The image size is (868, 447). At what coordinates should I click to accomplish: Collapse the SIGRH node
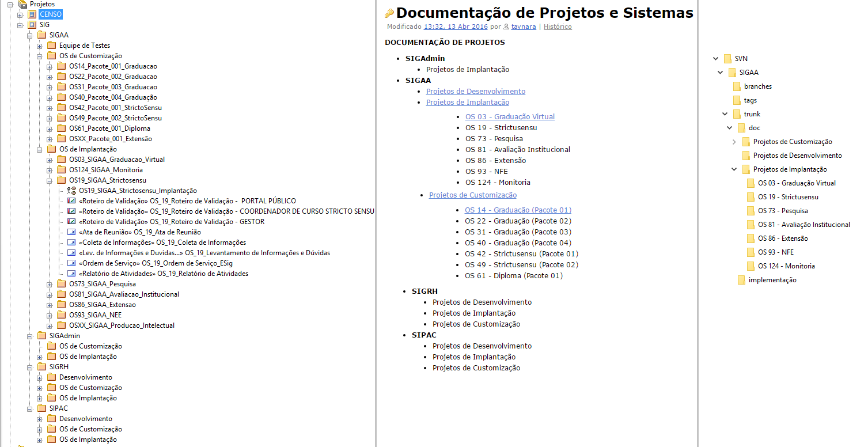[x=30, y=367]
